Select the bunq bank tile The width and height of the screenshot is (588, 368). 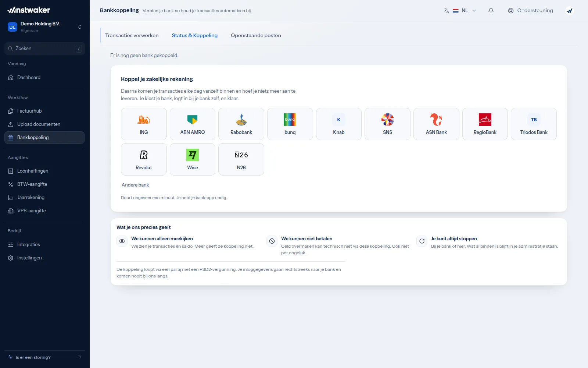coord(290,124)
